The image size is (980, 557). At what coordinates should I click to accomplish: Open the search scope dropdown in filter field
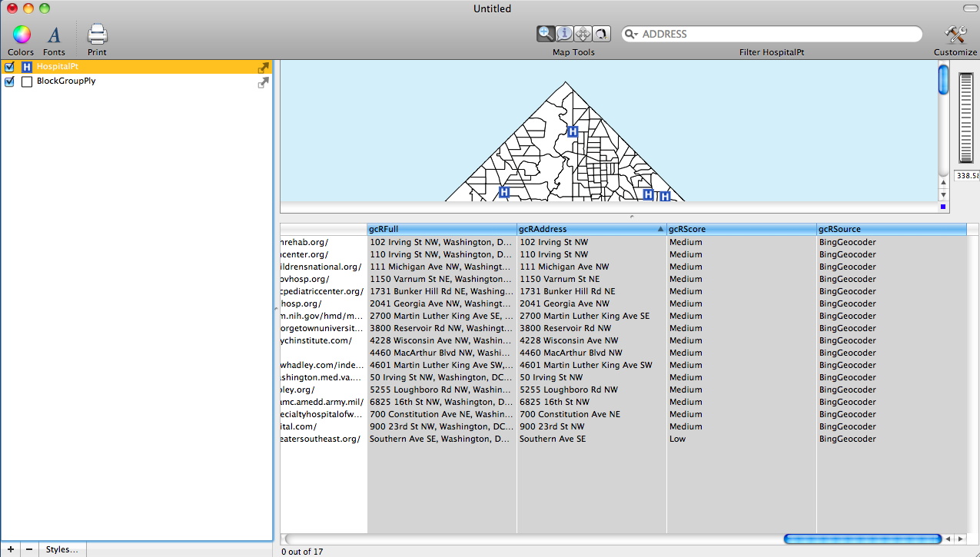coord(631,34)
